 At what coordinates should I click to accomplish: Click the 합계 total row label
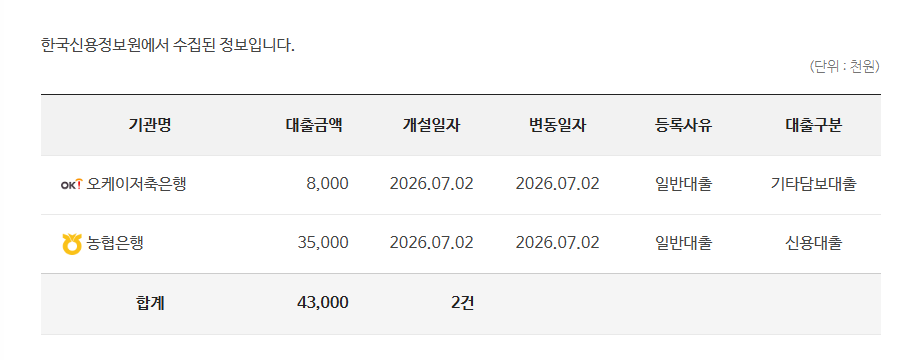(x=150, y=303)
